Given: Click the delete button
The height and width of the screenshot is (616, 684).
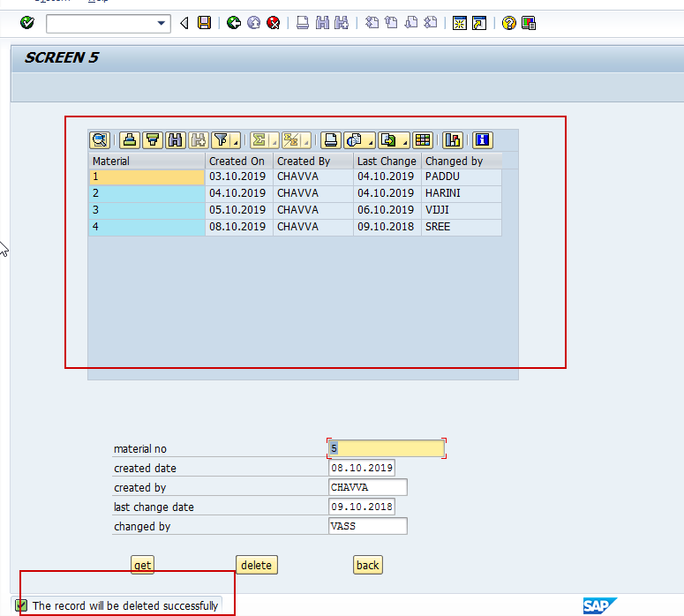Looking at the screenshot, I should tap(257, 565).
